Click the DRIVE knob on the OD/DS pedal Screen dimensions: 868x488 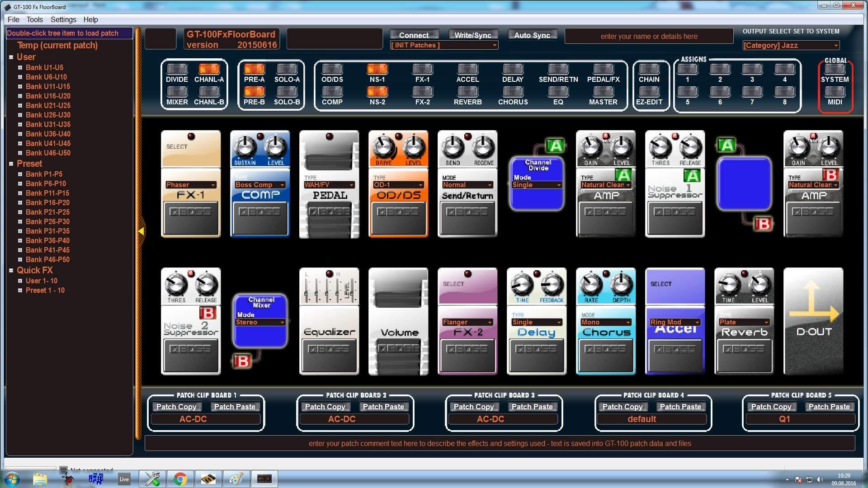click(x=384, y=147)
